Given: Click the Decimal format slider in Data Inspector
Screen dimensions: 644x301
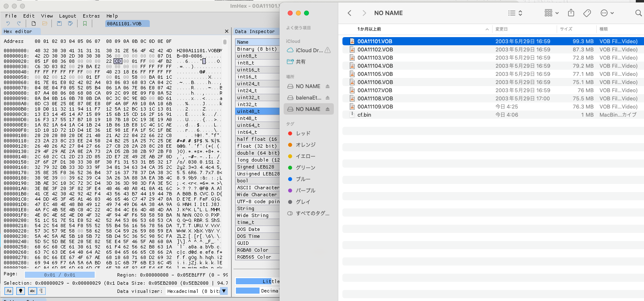Looking at the screenshot, I should tap(258, 291).
